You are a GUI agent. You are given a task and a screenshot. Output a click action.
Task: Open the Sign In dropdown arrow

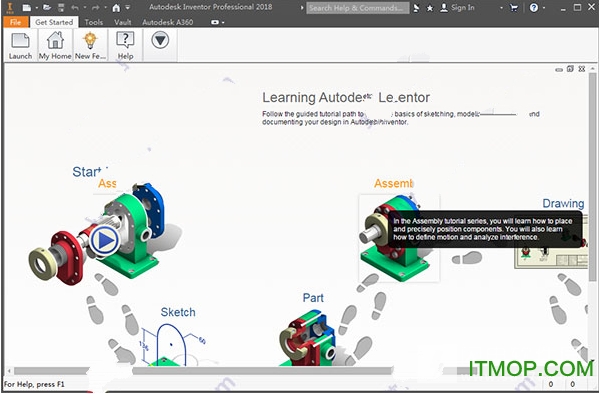coord(501,8)
